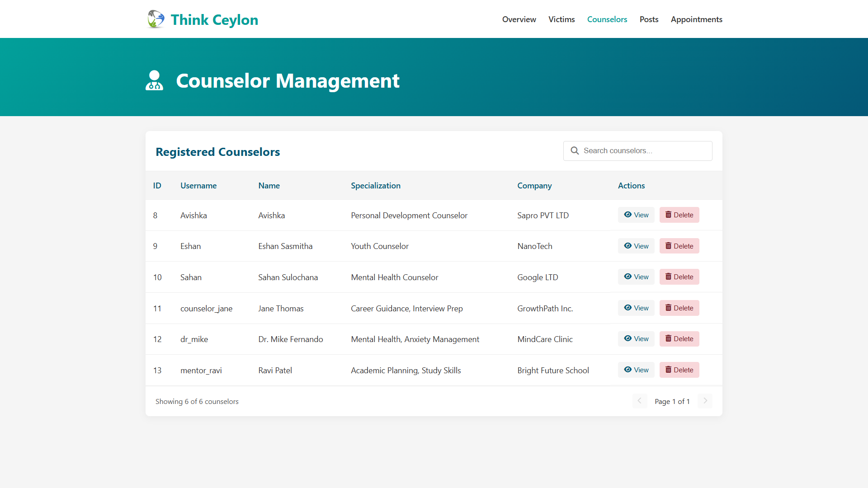Click 'Showing 6 of 6 counselors' text

pos(197,402)
